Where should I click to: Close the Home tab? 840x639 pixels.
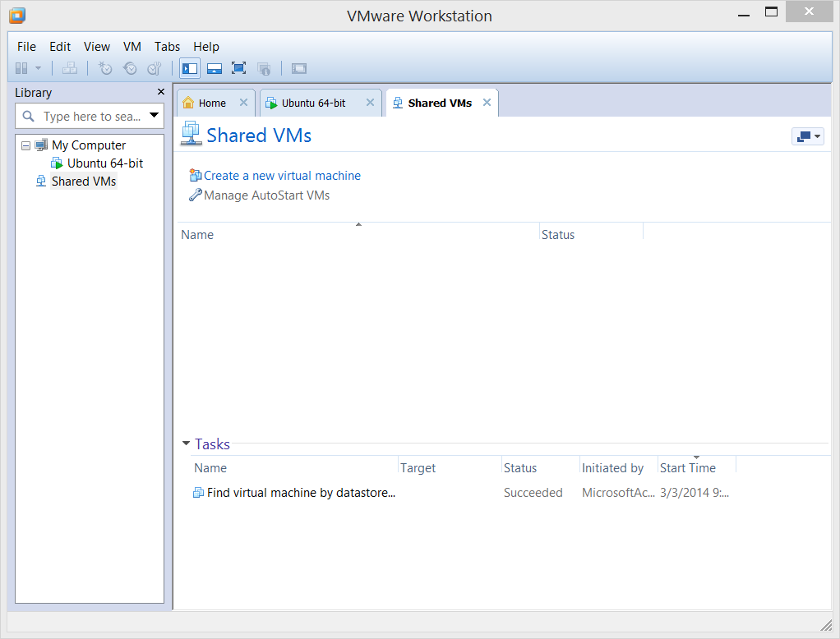click(x=244, y=102)
